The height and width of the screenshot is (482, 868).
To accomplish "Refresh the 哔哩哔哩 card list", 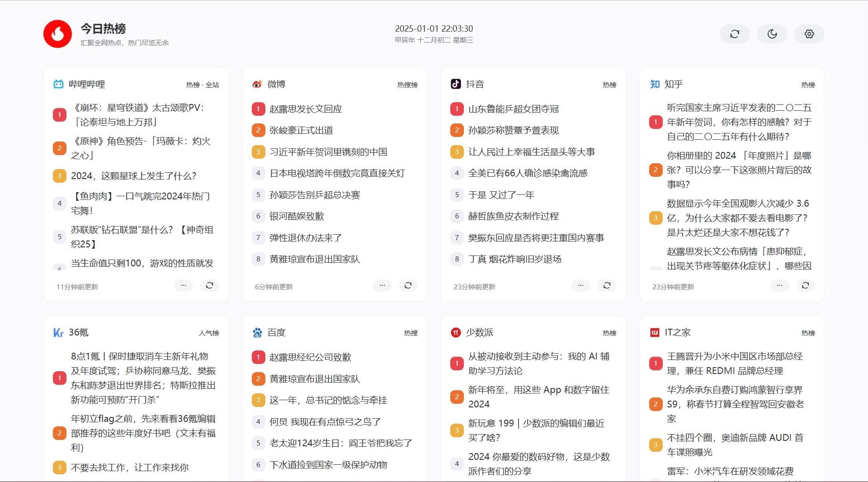I will pos(210,285).
